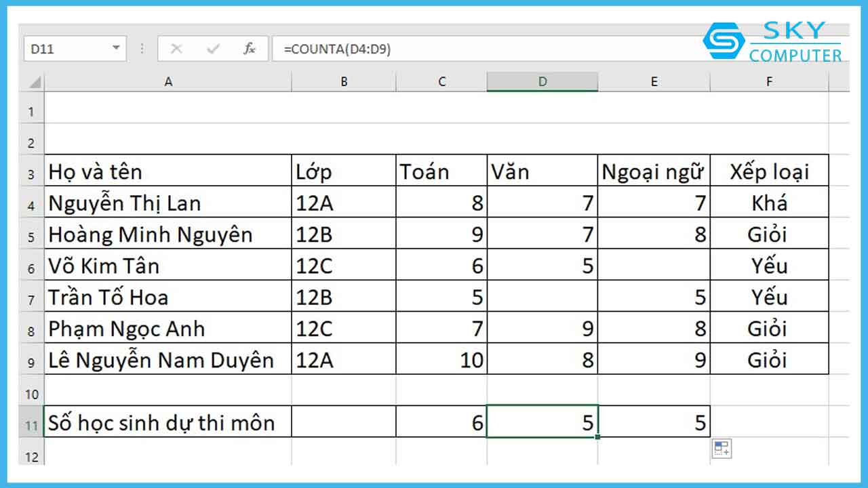Select column E header

[x=654, y=82]
